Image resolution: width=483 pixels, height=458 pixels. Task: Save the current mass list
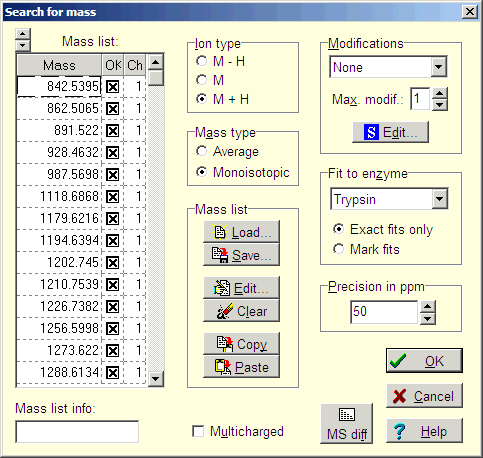click(241, 255)
